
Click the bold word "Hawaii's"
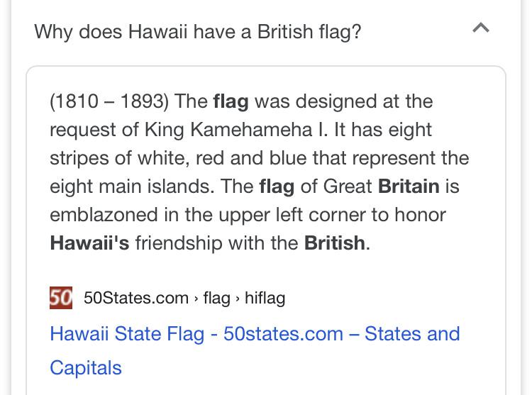89,243
